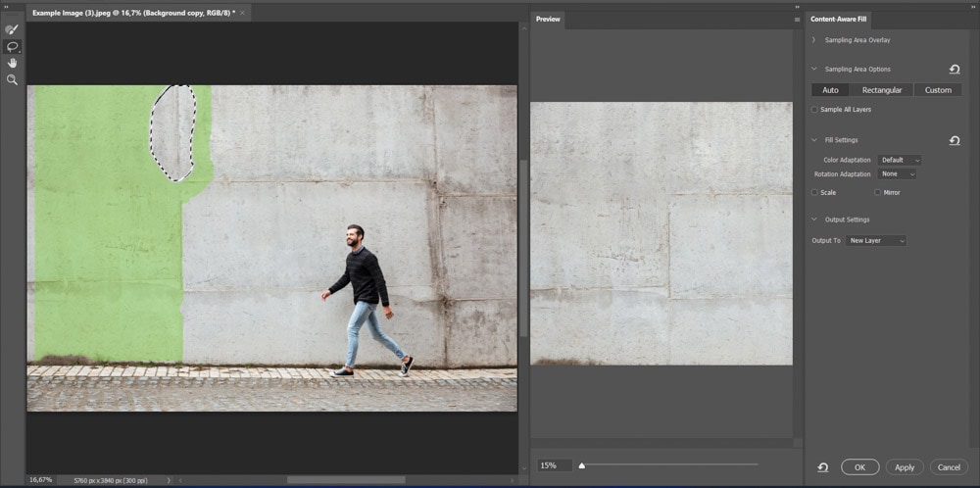Choose Custom sampling area option
980x488 pixels.
938,90
